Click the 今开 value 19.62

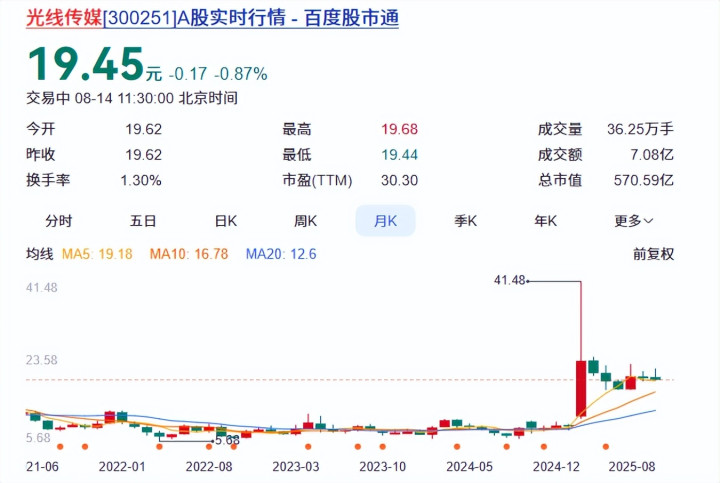click(x=143, y=129)
